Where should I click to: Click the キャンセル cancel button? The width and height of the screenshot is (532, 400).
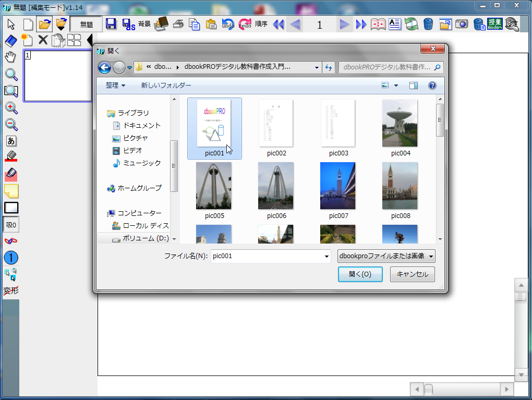[412, 274]
